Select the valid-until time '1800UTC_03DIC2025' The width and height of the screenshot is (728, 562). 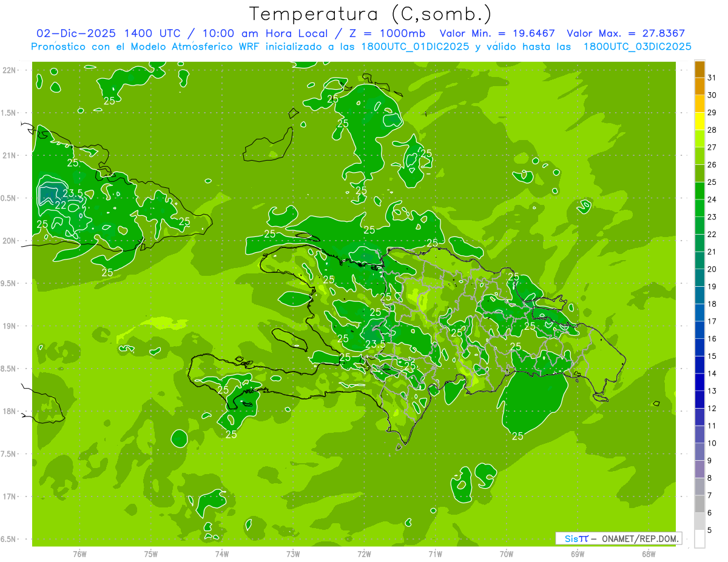click(x=638, y=47)
